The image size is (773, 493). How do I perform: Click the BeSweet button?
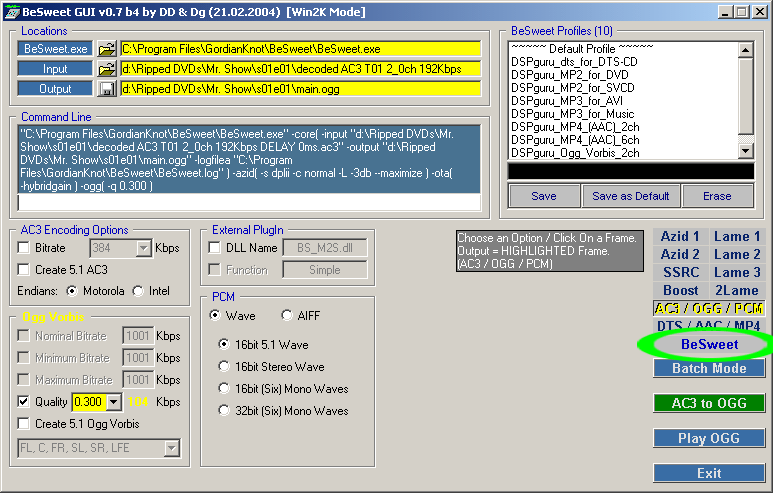pyautogui.click(x=709, y=344)
